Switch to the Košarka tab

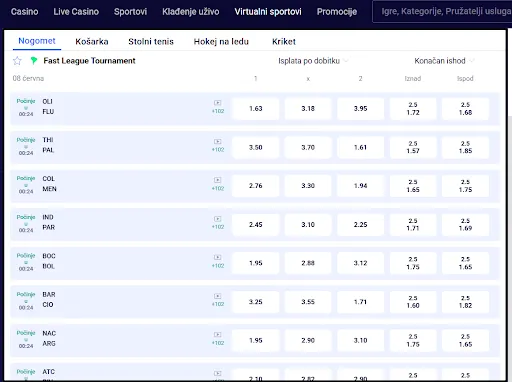[92, 42]
